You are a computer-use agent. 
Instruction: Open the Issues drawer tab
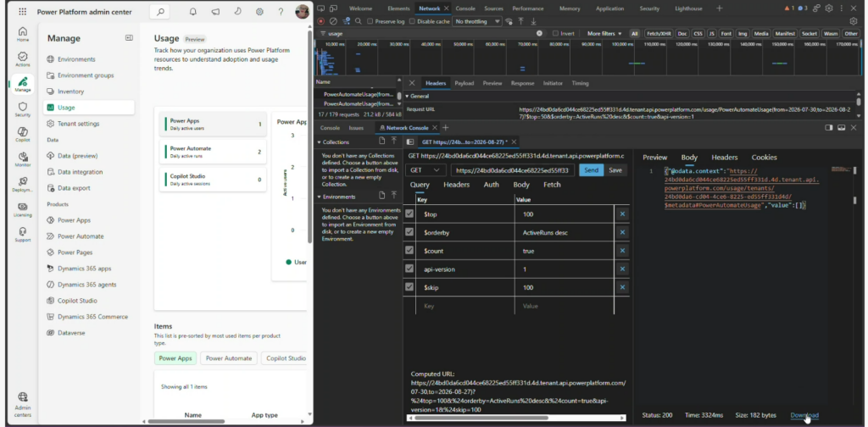[356, 128]
